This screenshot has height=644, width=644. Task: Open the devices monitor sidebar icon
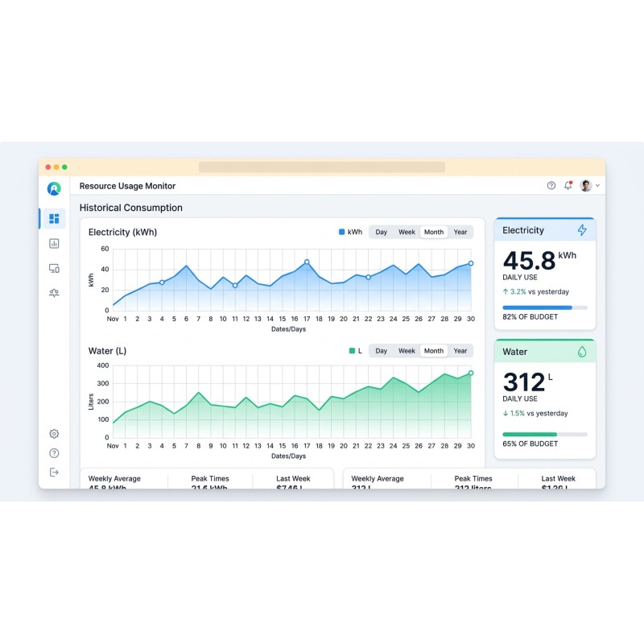coord(54,268)
